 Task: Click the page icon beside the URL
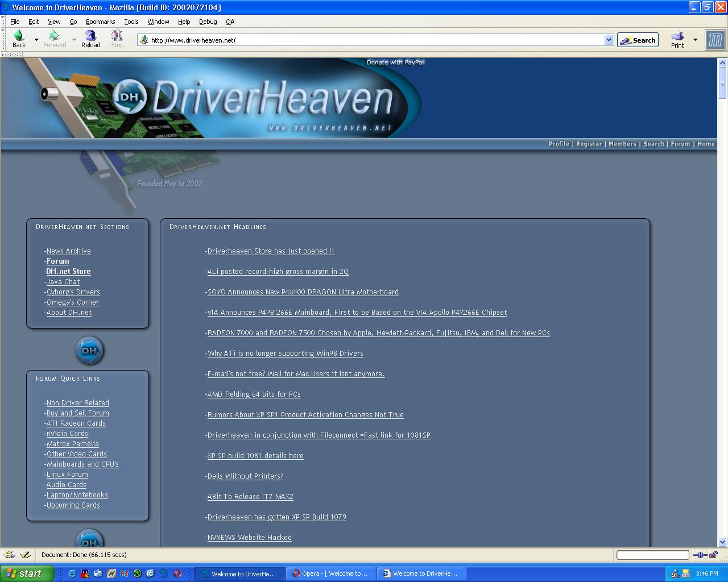pos(144,40)
